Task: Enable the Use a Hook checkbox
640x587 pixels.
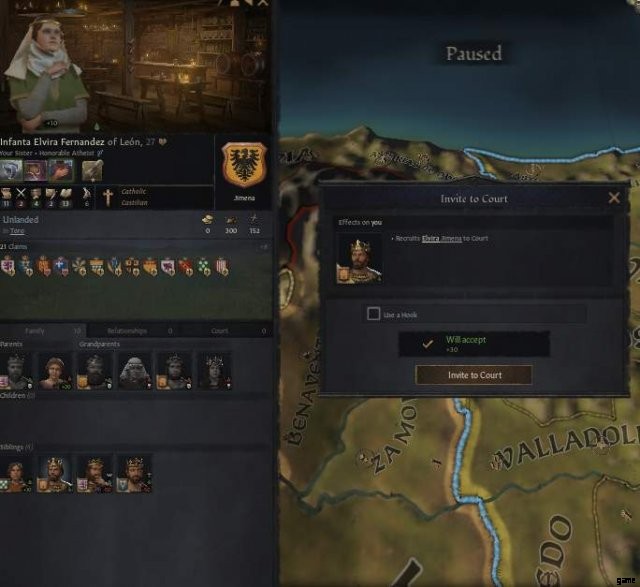Action: [x=373, y=314]
